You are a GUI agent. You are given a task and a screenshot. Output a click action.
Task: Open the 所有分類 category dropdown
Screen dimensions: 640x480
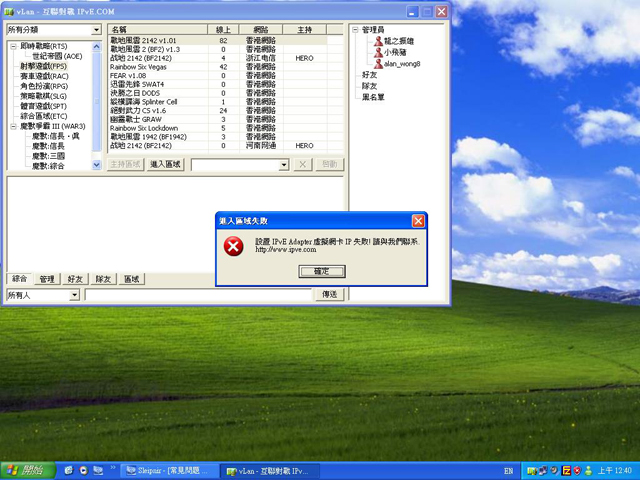(96, 30)
